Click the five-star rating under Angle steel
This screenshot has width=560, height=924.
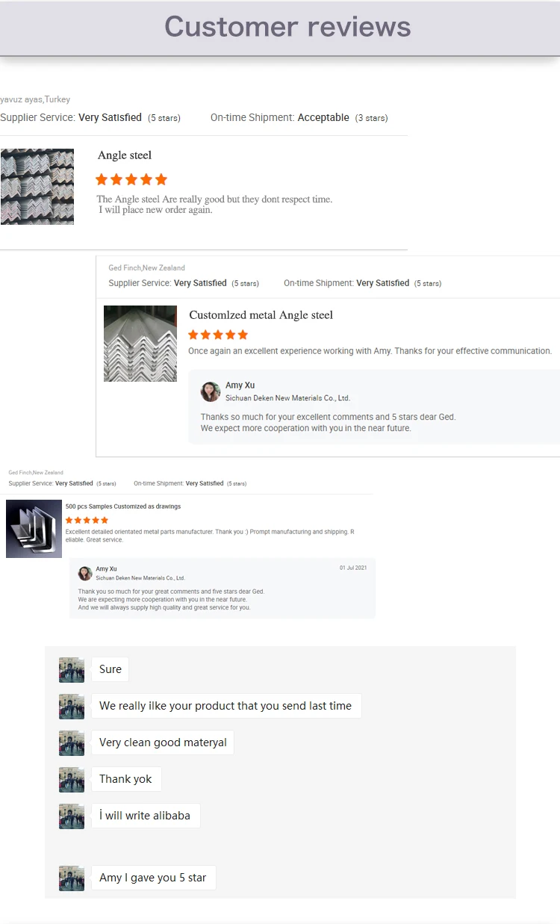click(131, 179)
